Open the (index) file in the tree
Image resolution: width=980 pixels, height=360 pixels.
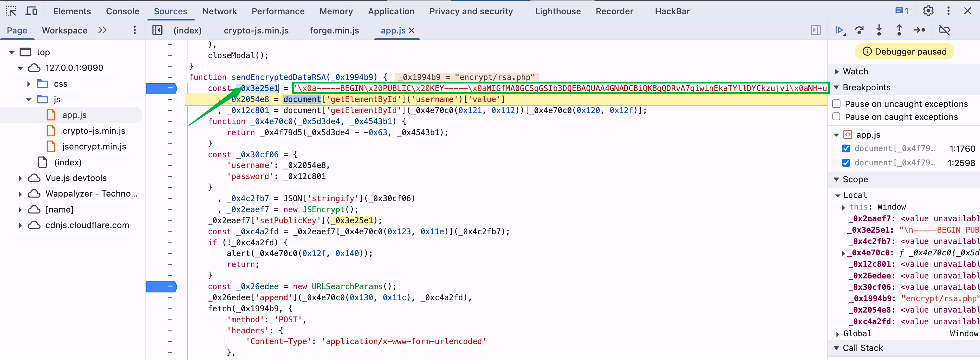68,163
